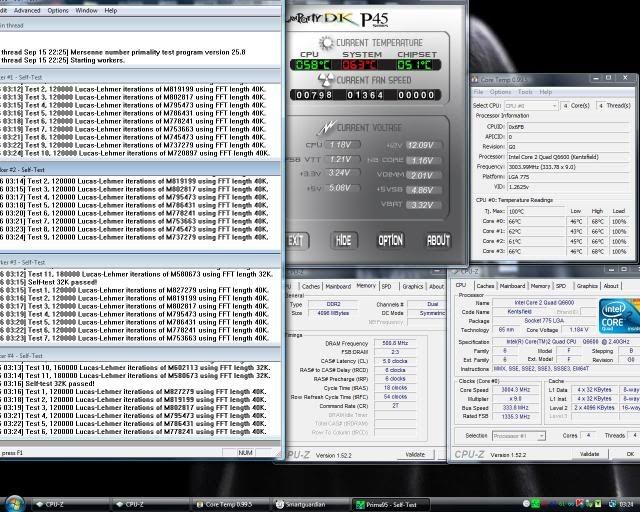640x512 pixels.
Task: Open Window menu in Prime95
Action: click(87, 11)
